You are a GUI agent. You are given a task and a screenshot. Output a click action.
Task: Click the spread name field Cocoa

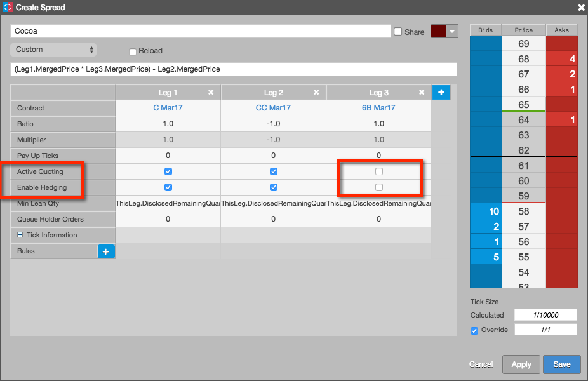[x=201, y=31]
